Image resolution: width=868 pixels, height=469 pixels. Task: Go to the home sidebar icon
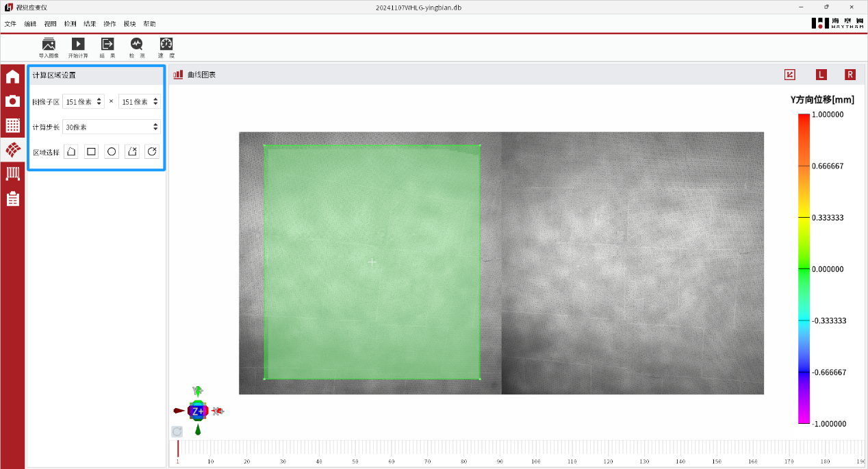click(x=12, y=77)
